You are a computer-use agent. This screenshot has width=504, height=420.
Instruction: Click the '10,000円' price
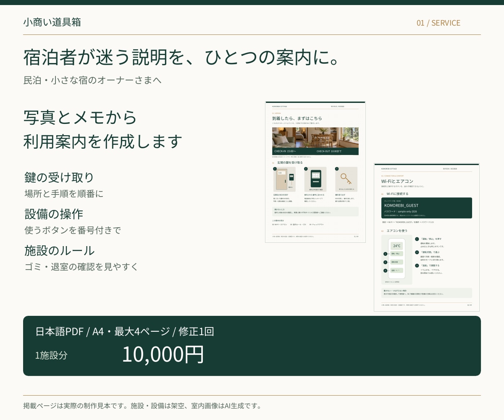click(x=163, y=354)
